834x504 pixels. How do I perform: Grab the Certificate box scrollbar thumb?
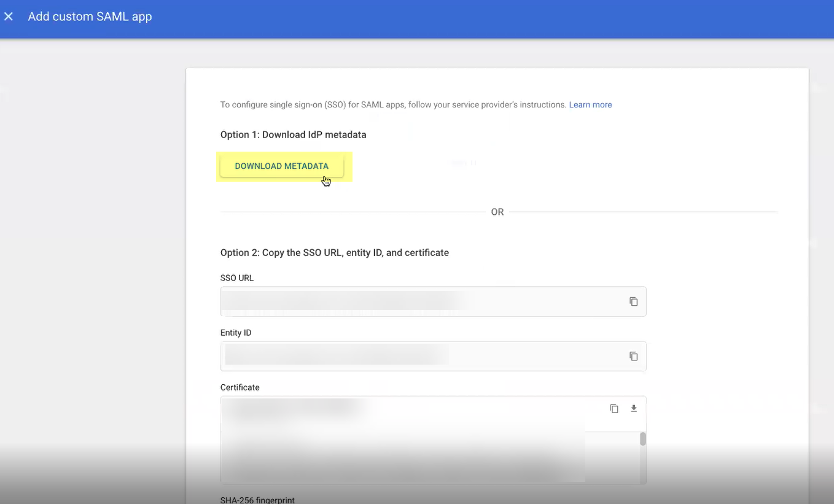642,439
